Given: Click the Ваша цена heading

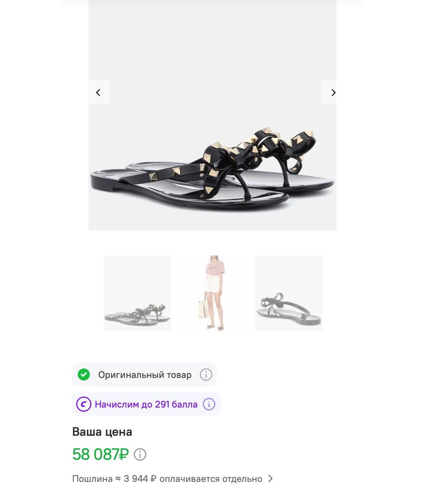Looking at the screenshot, I should tap(102, 432).
